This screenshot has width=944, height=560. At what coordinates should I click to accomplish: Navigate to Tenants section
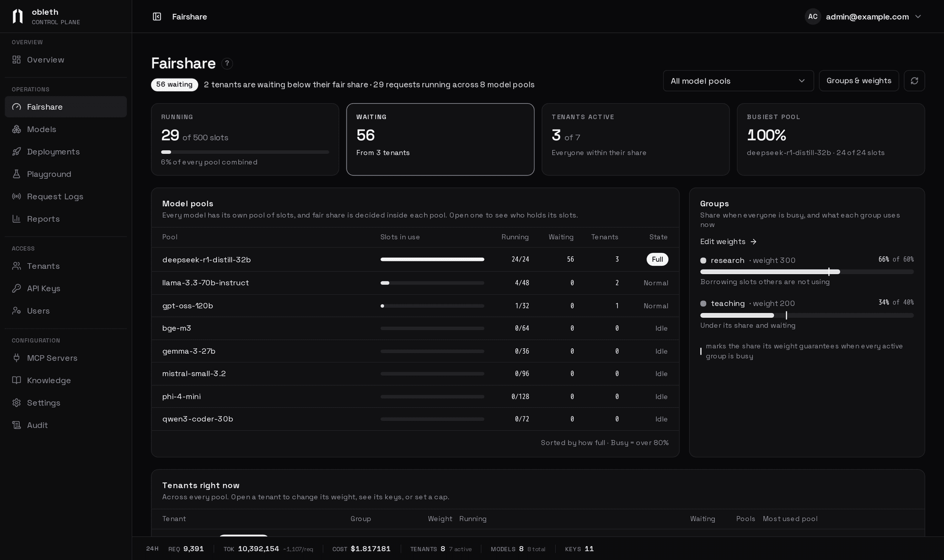(x=66, y=266)
